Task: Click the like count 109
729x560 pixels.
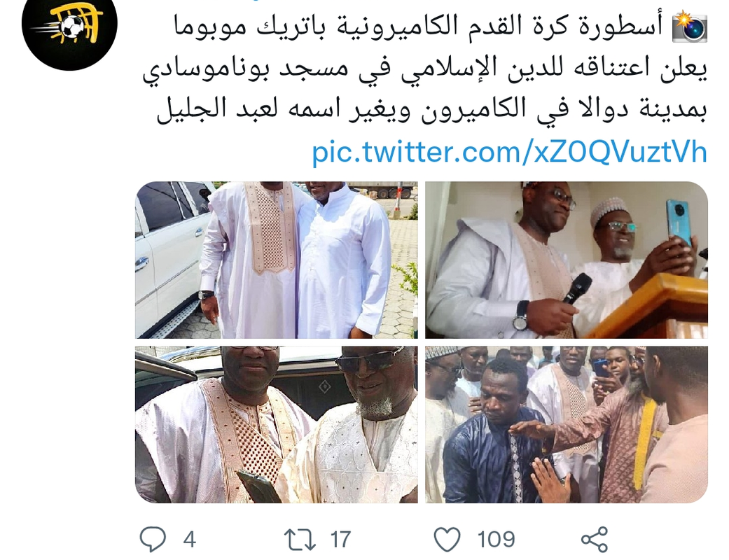Action: pyautogui.click(x=496, y=540)
